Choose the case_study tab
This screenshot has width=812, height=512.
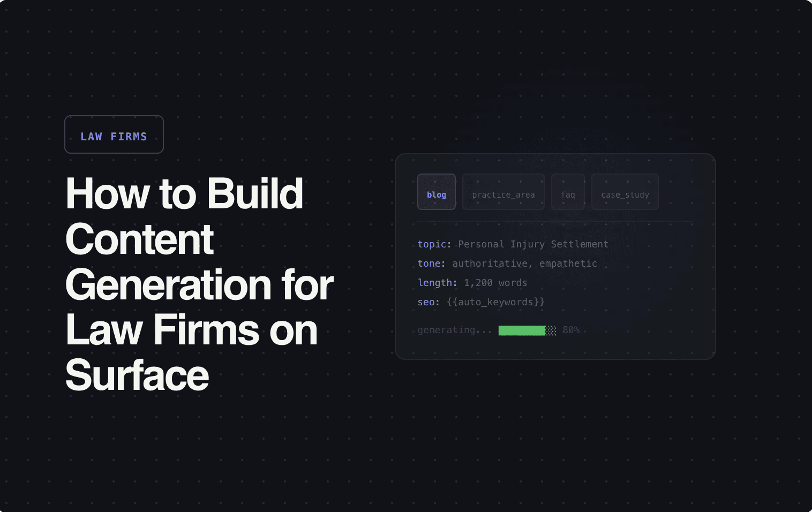[625, 192]
